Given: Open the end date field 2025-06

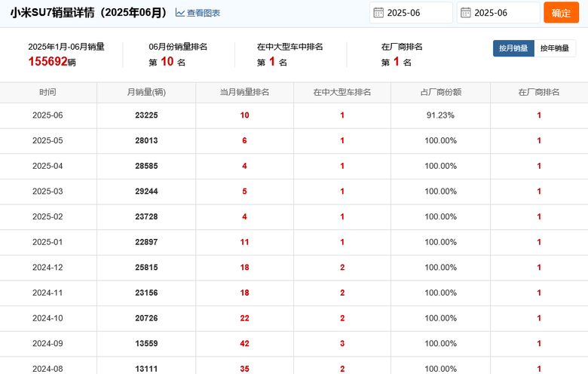Looking at the screenshot, I should click(x=498, y=13).
